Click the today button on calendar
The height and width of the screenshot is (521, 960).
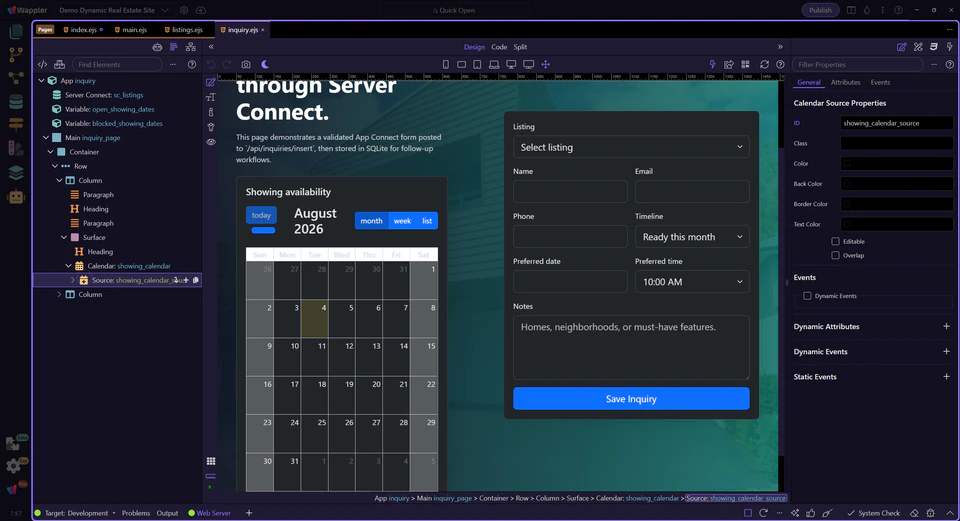click(261, 215)
